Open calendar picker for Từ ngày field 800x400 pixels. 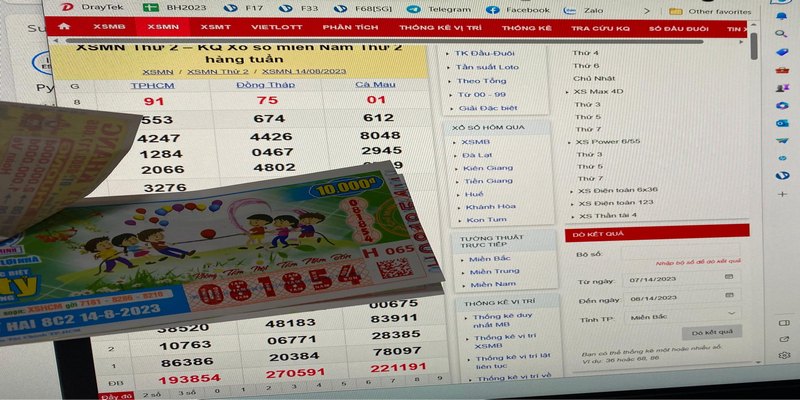[x=729, y=275]
